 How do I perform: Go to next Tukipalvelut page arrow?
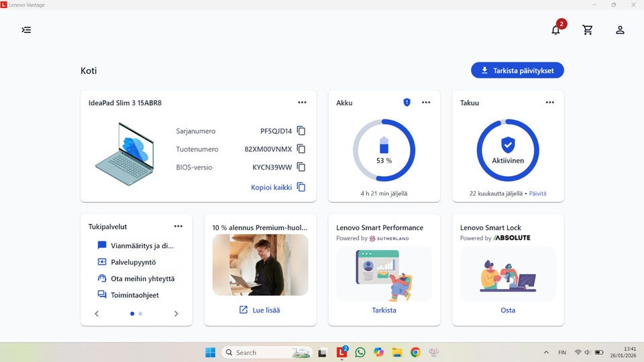(x=176, y=314)
